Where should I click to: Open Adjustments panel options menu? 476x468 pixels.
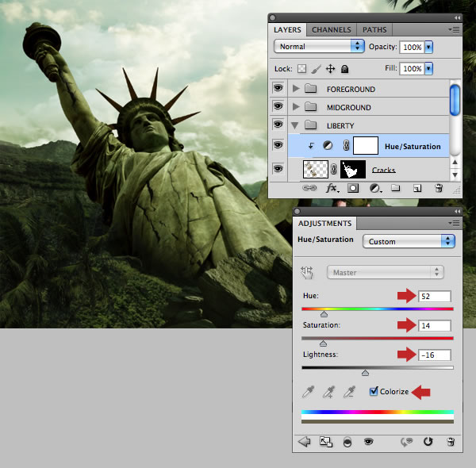click(x=454, y=224)
